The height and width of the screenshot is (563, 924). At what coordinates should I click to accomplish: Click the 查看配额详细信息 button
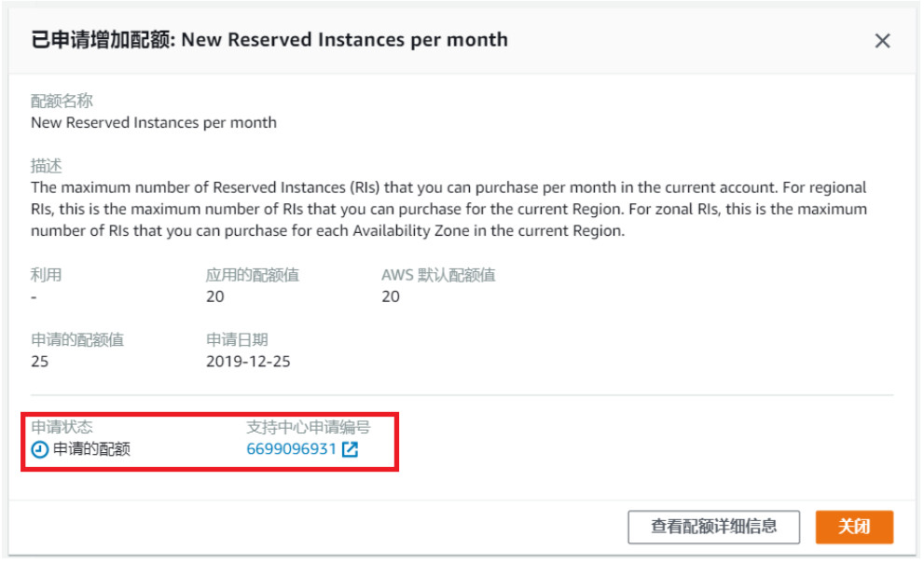click(713, 527)
